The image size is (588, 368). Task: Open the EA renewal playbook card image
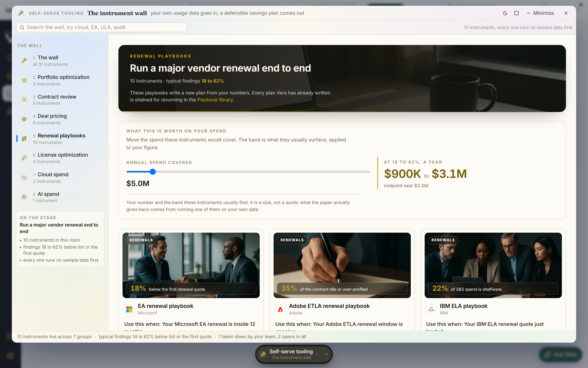191,265
